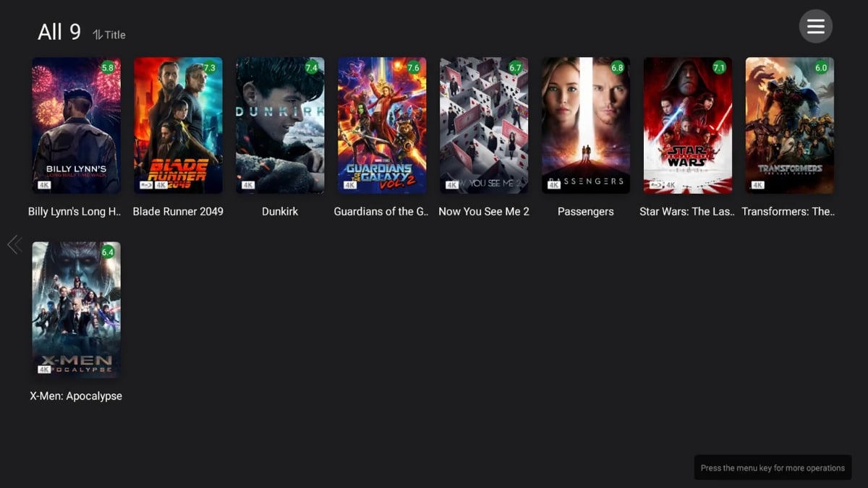Click the 'X-Men: Apocalypse' title text
The width and height of the screenshot is (868, 488).
click(x=76, y=396)
